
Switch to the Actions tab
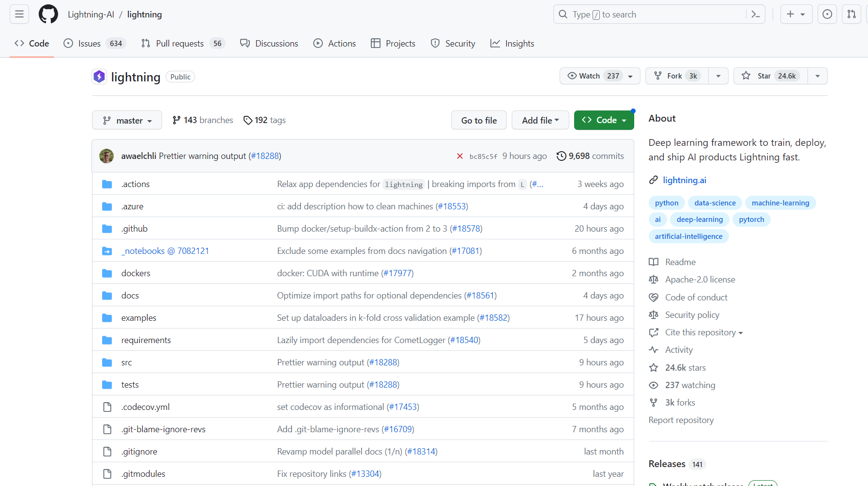[x=335, y=43]
